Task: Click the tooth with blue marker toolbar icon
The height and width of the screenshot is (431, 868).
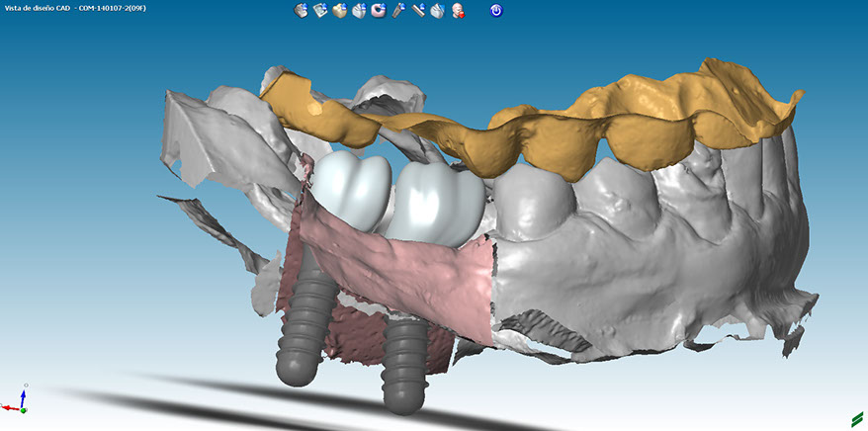Action: 437,11
